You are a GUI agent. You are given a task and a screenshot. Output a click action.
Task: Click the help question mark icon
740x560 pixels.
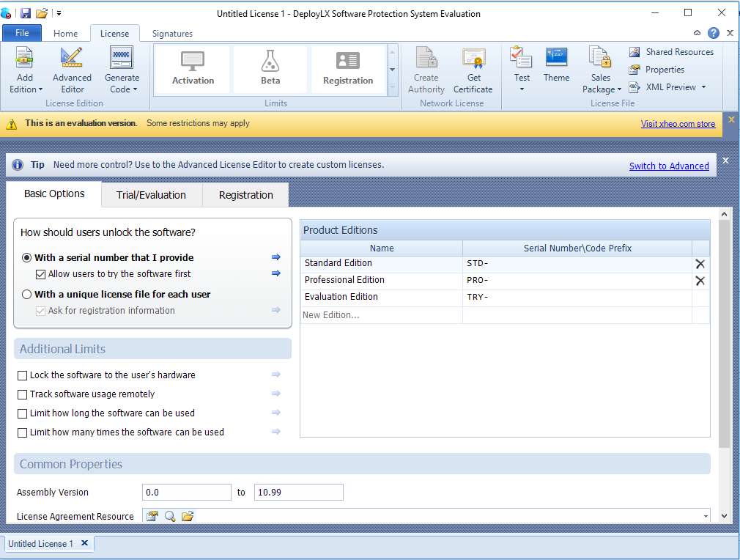pyautogui.click(x=714, y=33)
